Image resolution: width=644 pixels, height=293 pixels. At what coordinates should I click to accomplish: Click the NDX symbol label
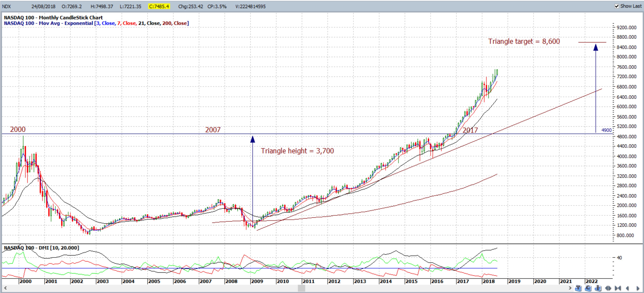(x=7, y=7)
